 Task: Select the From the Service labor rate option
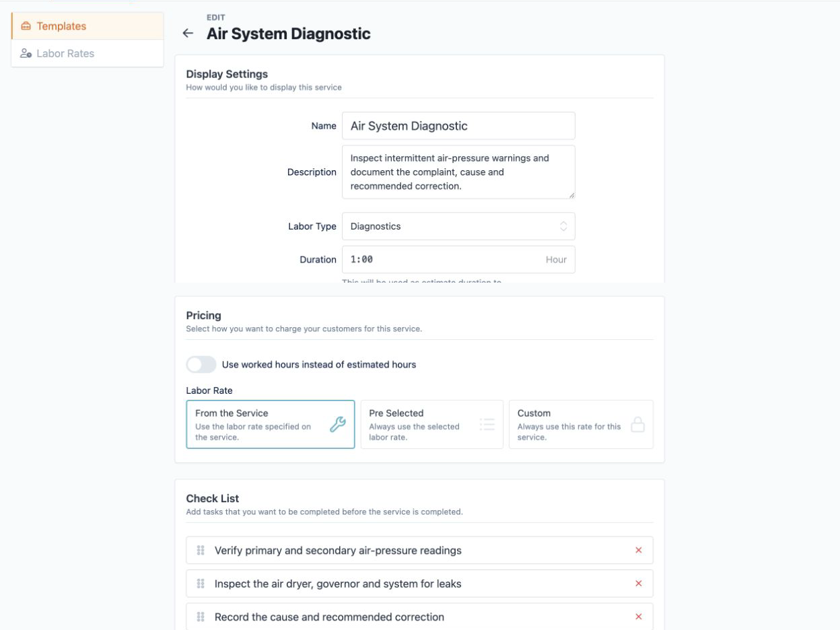point(271,424)
